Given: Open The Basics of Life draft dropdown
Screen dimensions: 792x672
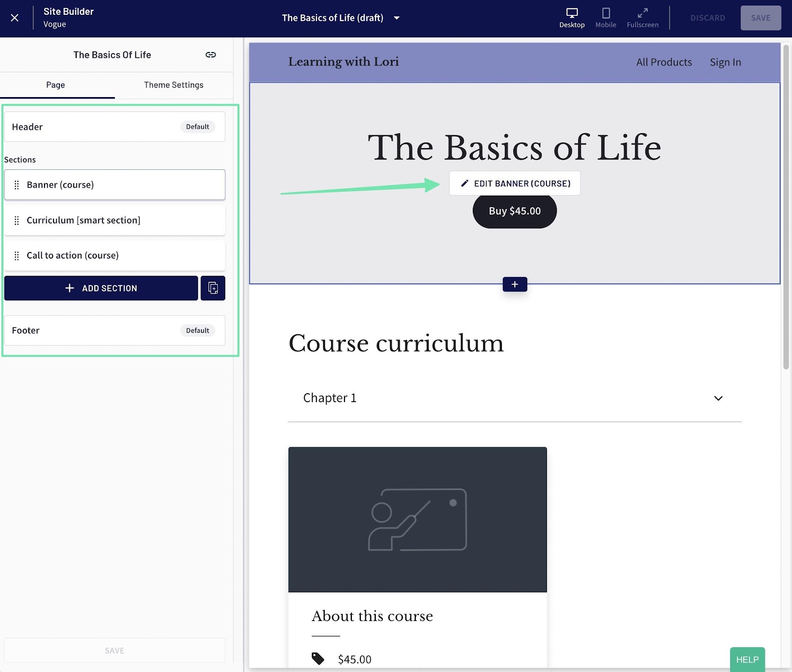Looking at the screenshot, I should point(396,18).
